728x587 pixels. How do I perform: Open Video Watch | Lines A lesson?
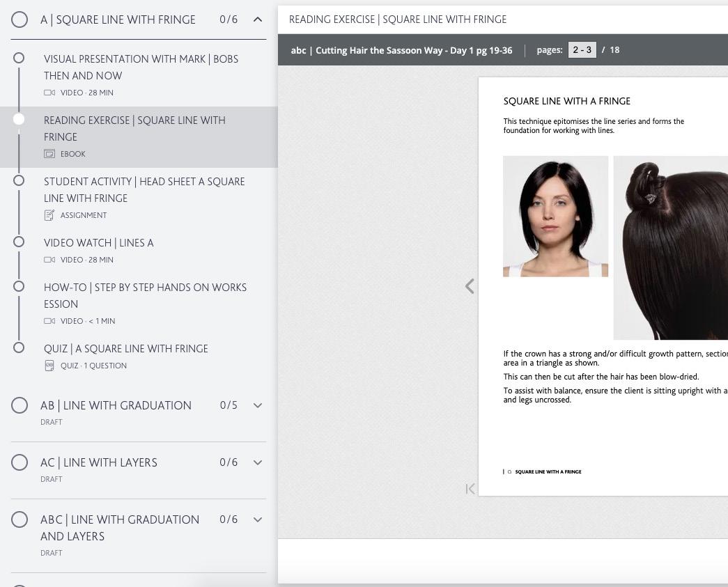click(x=98, y=243)
